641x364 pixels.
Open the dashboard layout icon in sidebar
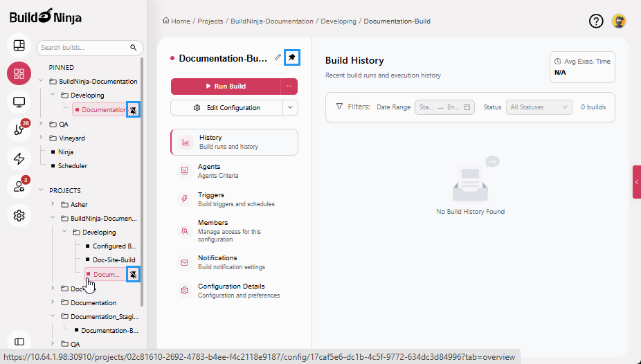coord(19,45)
